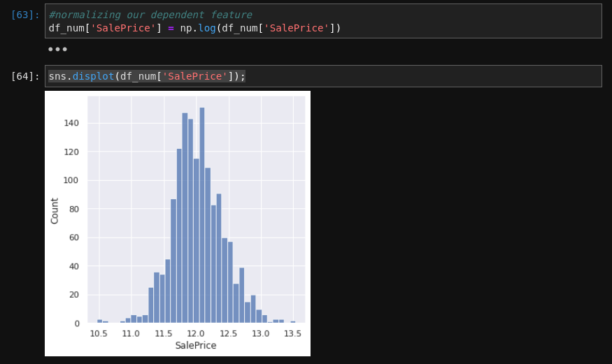
Task: Click the SalePrice x-axis label on the chart
Action: pos(195,346)
